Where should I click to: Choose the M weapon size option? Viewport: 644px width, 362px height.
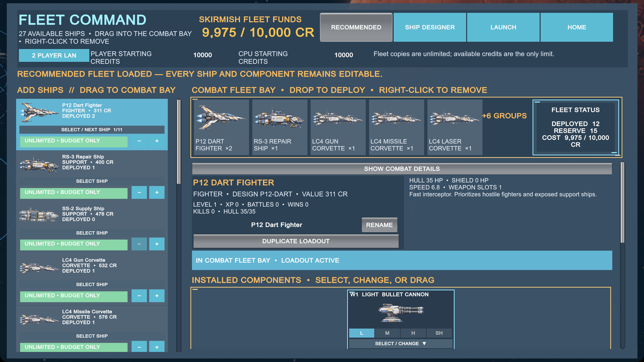pyautogui.click(x=387, y=333)
